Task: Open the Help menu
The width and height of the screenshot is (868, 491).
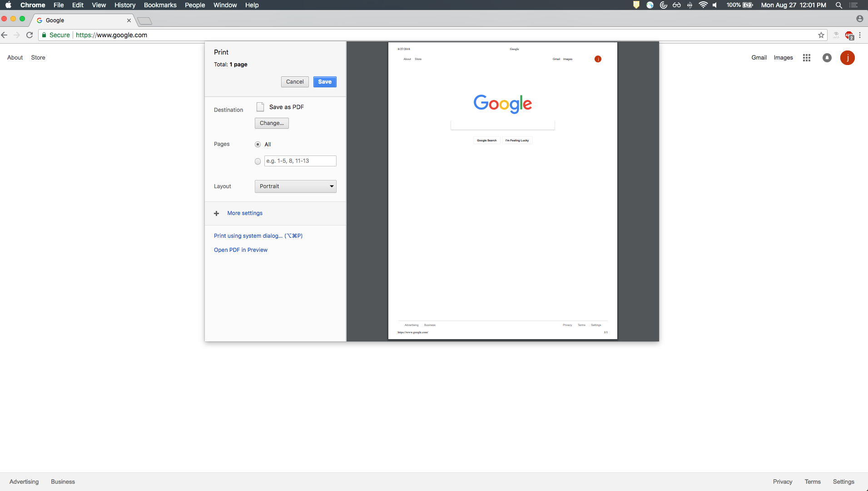Action: pos(252,5)
